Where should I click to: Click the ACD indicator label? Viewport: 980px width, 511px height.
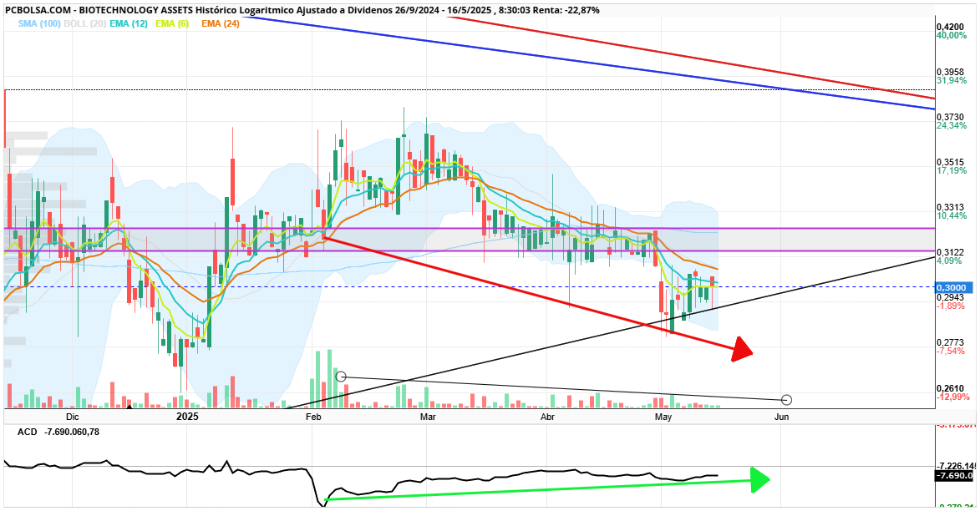tap(28, 432)
